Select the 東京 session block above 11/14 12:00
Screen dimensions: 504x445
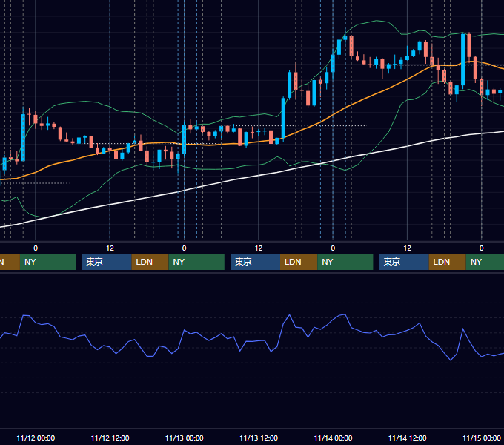point(404,262)
